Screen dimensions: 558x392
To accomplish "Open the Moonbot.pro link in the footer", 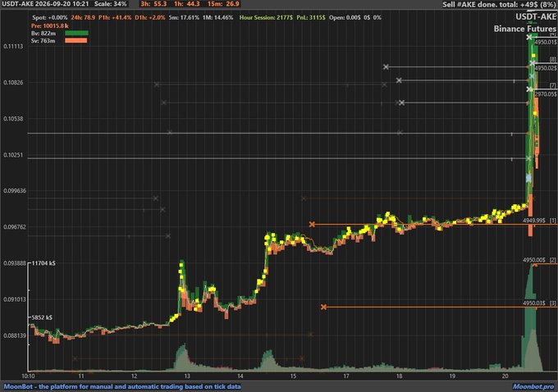I will tap(533, 386).
